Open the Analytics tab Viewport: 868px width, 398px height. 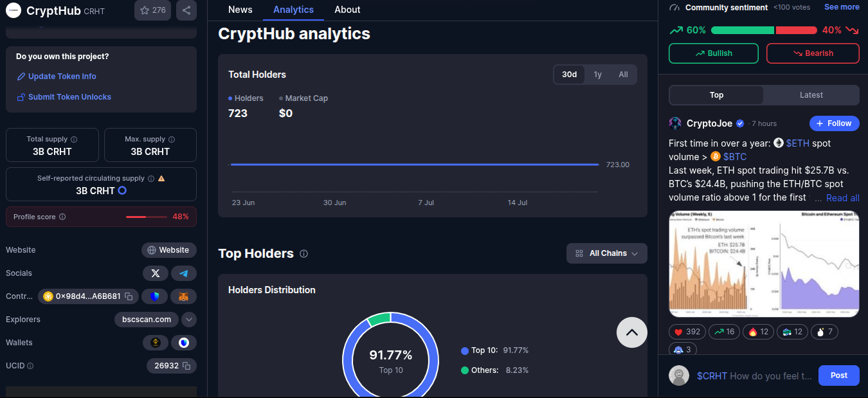[x=294, y=10]
